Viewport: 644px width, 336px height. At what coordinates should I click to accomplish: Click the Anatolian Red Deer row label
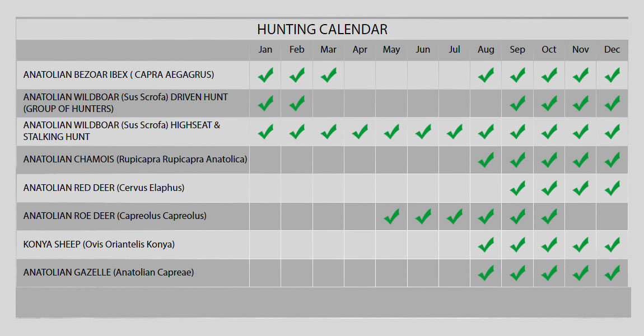click(x=104, y=188)
